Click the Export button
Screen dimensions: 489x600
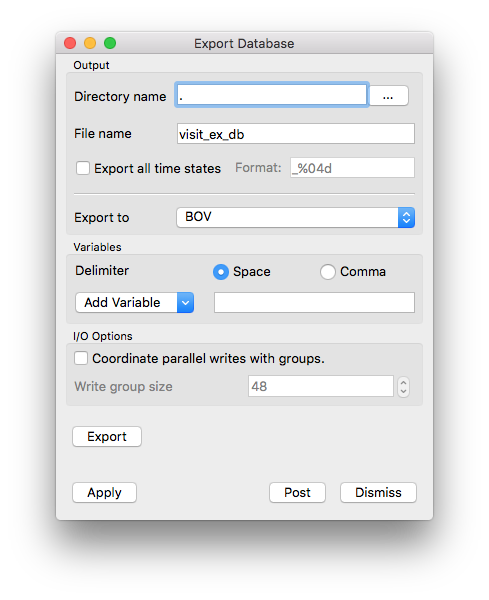[x=107, y=437]
